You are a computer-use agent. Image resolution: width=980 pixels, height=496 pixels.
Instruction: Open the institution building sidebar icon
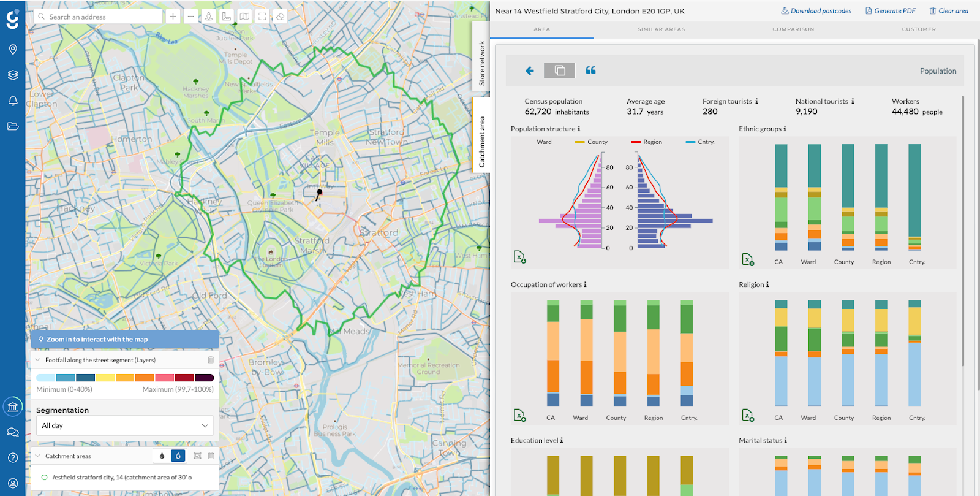[x=13, y=406]
